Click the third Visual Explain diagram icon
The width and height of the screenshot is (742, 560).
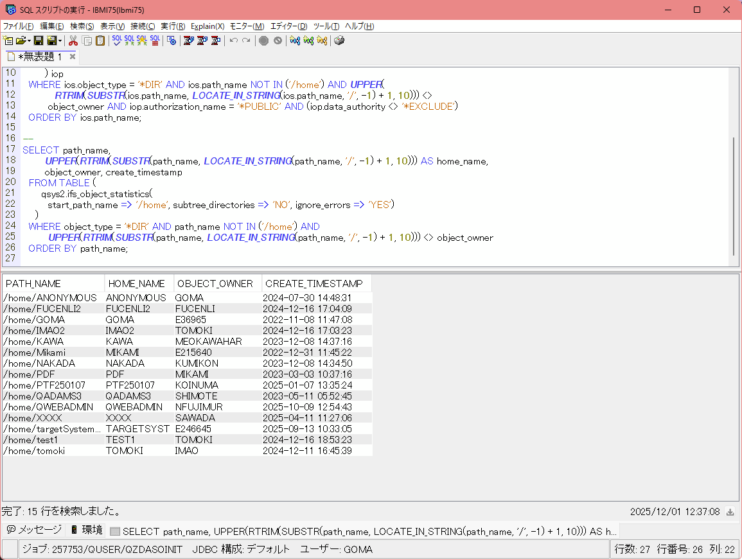(x=322, y=40)
